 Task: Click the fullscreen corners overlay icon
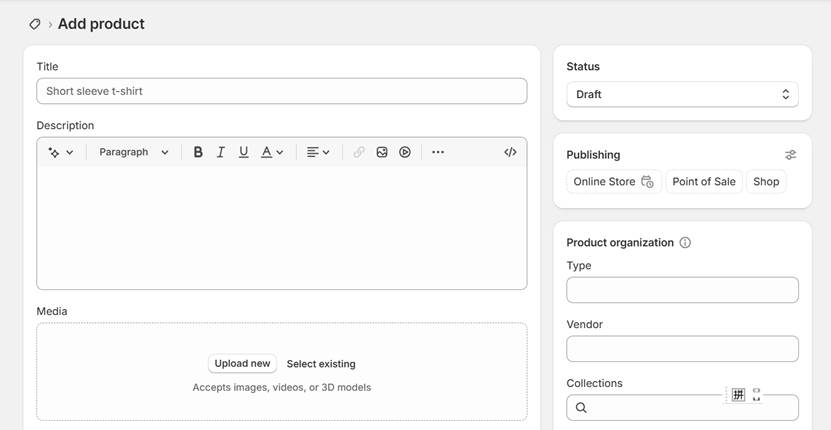[756, 394]
